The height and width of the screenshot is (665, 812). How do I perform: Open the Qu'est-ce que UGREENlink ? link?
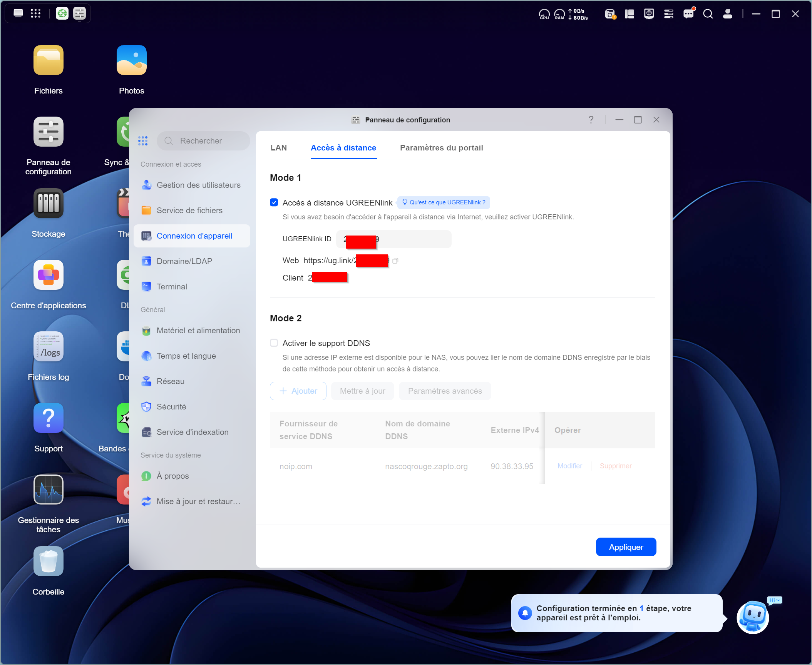[x=444, y=202]
